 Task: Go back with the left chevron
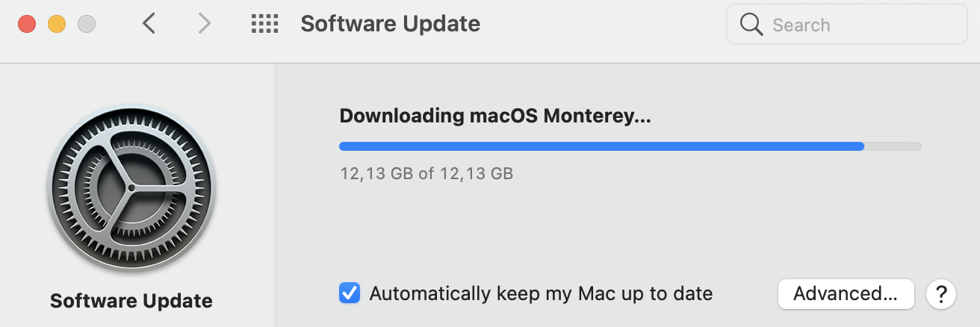149,24
